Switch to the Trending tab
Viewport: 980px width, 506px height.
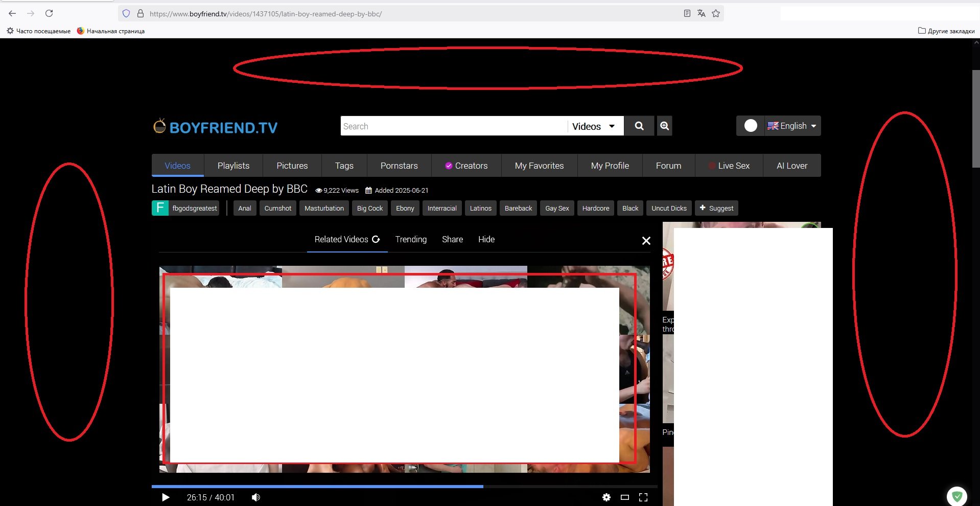click(x=411, y=239)
